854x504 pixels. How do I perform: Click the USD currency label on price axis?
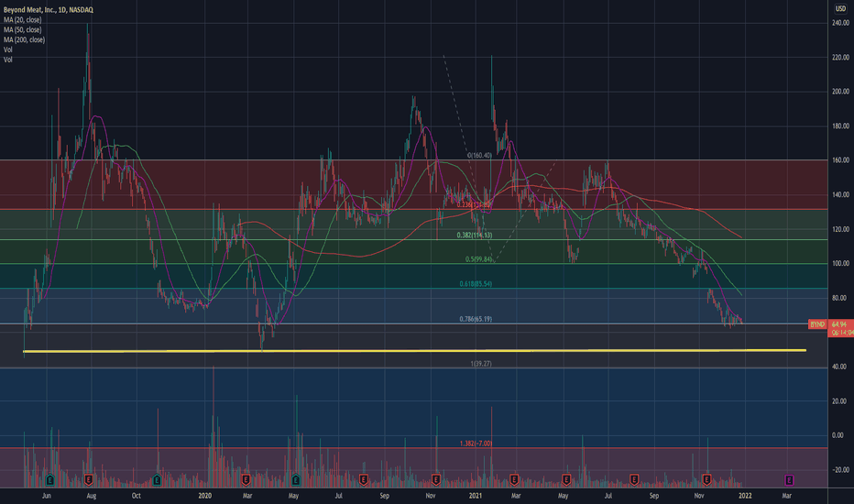[x=841, y=9]
